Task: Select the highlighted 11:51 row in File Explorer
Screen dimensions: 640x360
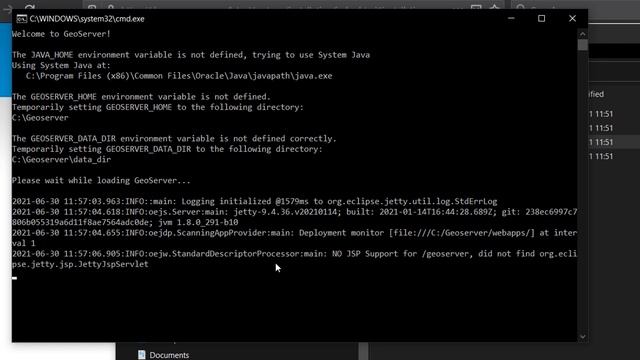Action: (x=614, y=142)
